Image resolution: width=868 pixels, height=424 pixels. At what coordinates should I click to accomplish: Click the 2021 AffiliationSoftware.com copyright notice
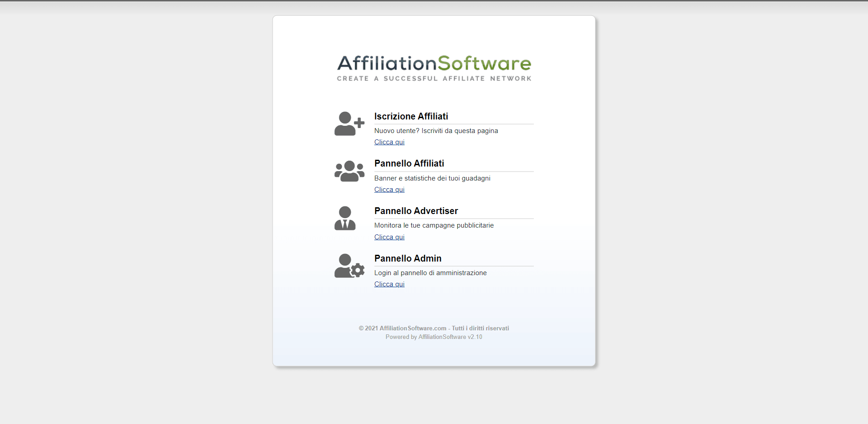click(434, 329)
